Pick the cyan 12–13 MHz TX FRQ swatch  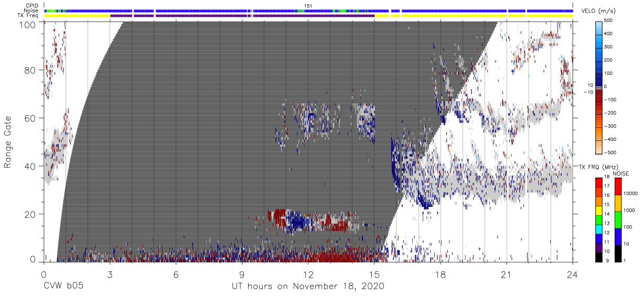click(x=599, y=229)
